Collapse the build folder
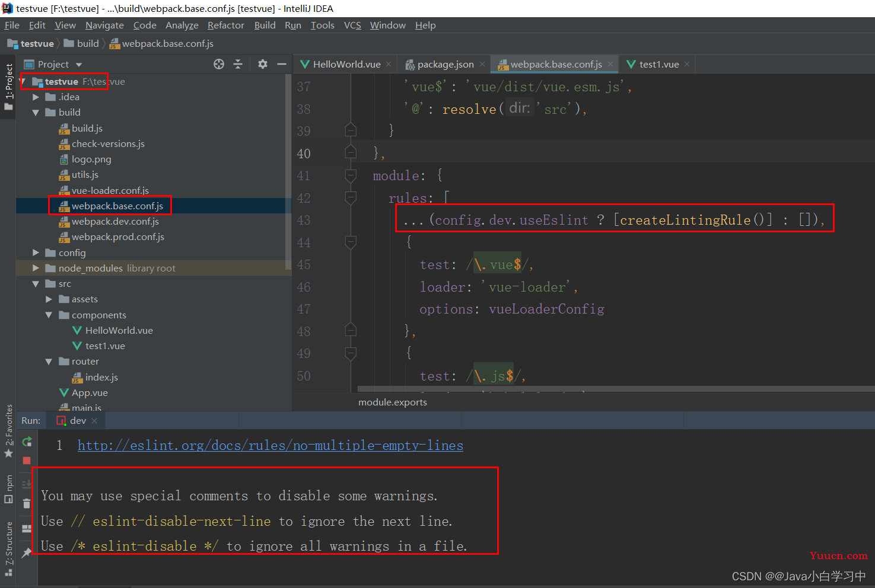Screen dimensions: 875x588 36,113
